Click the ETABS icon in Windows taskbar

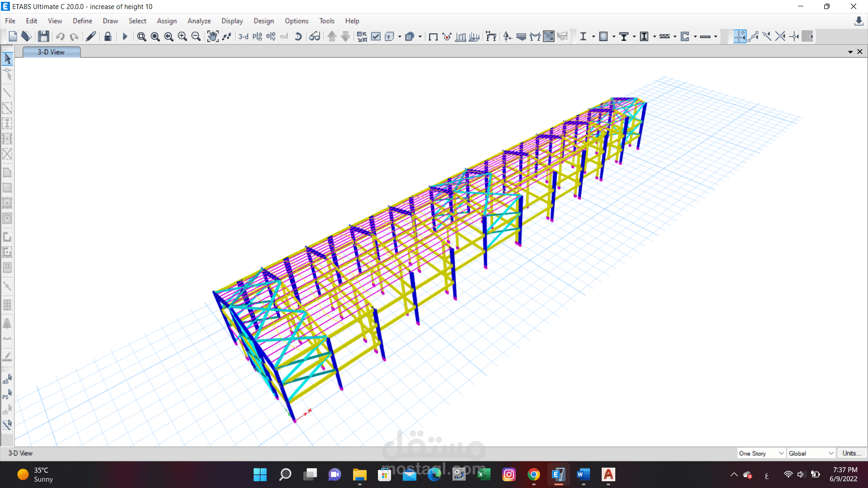pyautogui.click(x=558, y=474)
